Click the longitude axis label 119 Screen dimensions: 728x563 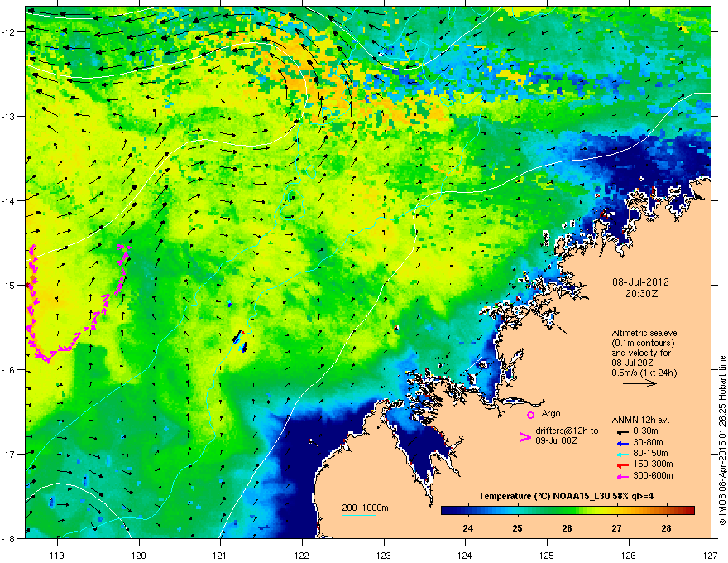57,555
